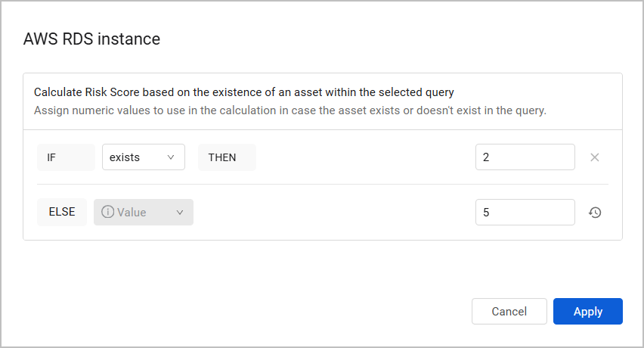
Task: Apply the risk score settings
Action: pos(588,312)
